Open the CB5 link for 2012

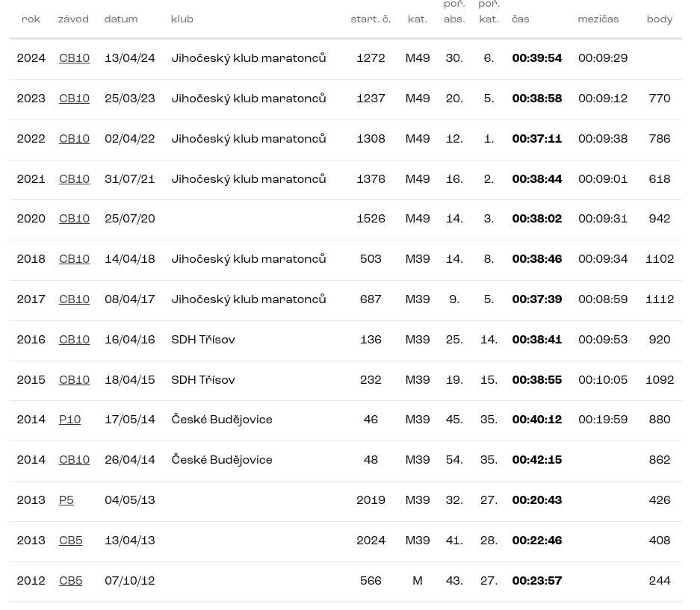70,582
